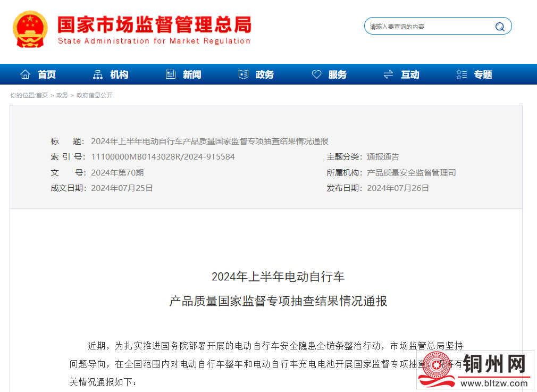Open the 机构 navigation menu item
Image resolution: width=537 pixels, height=392 pixels.
120,75
